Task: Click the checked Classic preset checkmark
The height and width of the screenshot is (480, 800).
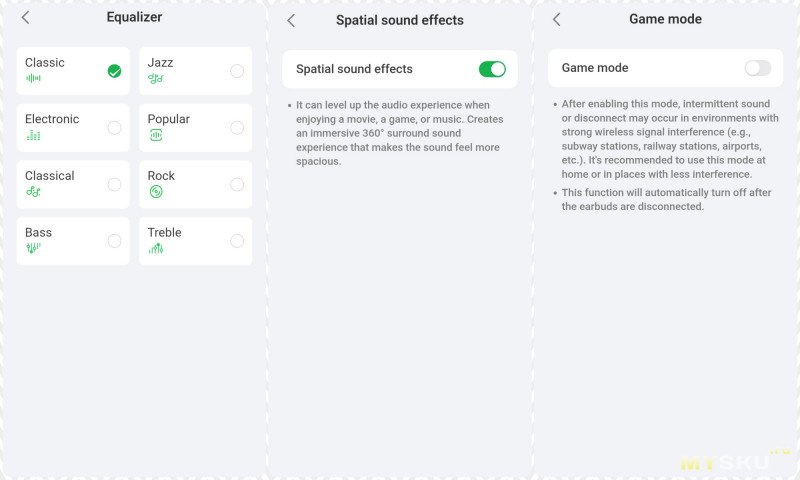Action: (114, 71)
